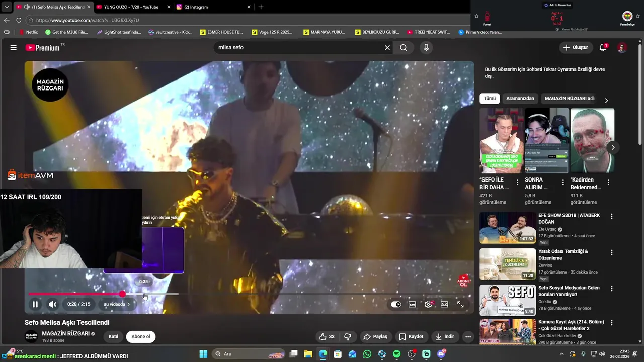Open player settings gear
Screen dimensions: 644x362
point(429,304)
